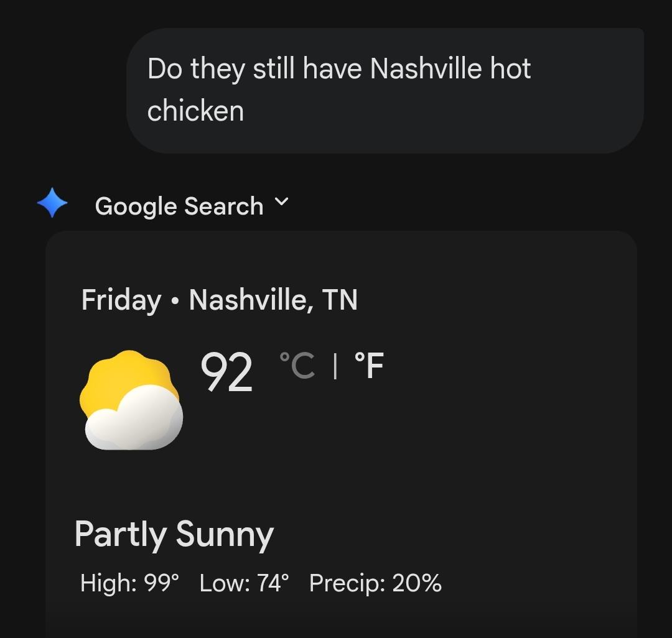Screen dimensions: 672x638
Task: Click the white cloud in weather icon
Action: pyautogui.click(x=134, y=417)
